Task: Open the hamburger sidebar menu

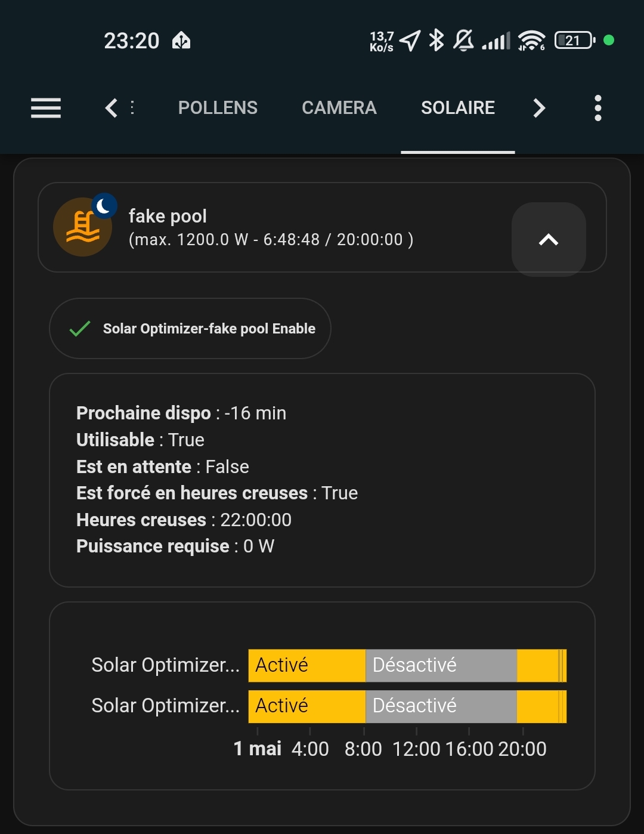Action: [x=46, y=108]
